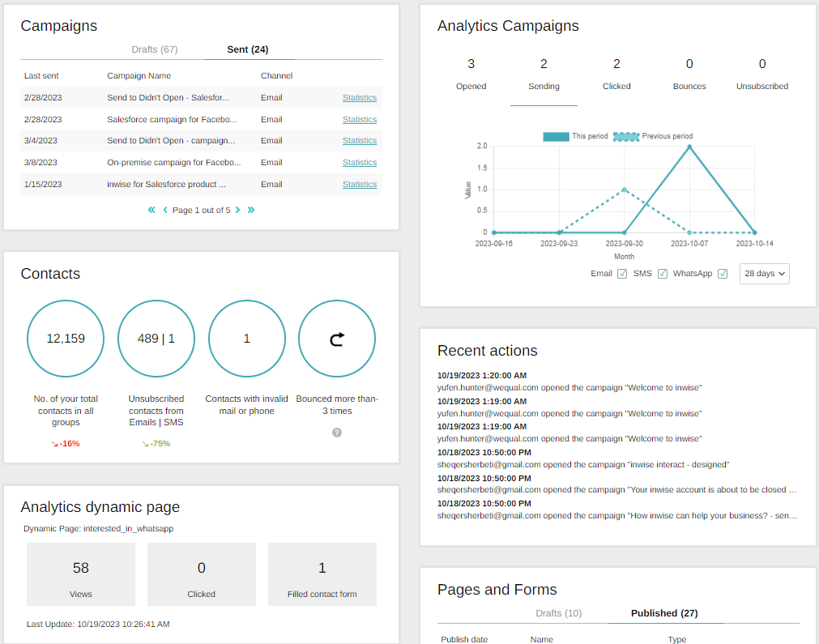Jump to last campaigns page with double-right arrows
The image size is (819, 644).
[x=251, y=210]
